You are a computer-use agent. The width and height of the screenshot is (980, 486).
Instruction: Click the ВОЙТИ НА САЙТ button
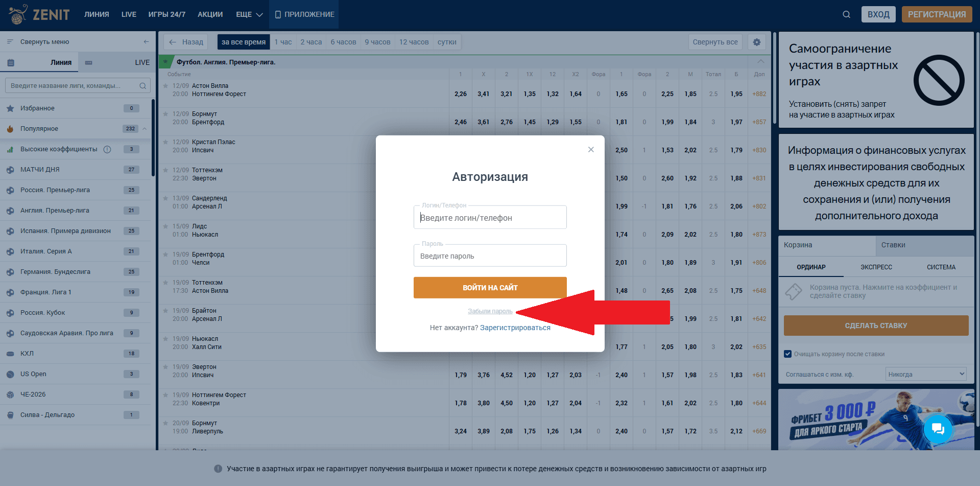pos(490,288)
